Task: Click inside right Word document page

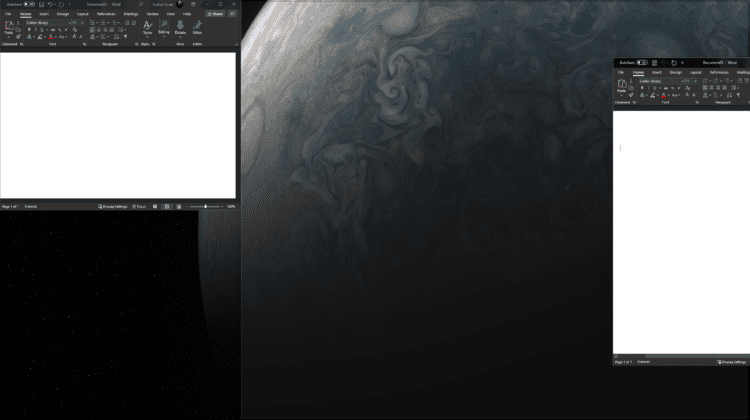Action: pyautogui.click(x=681, y=232)
